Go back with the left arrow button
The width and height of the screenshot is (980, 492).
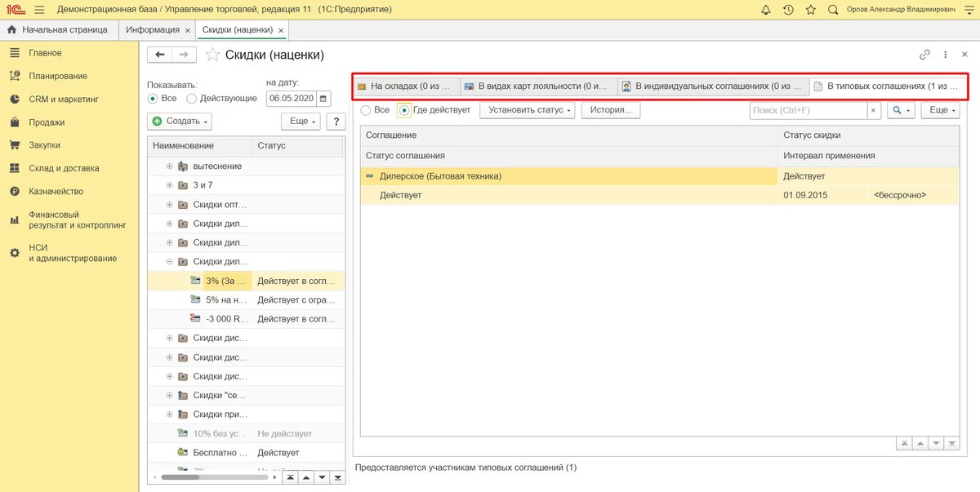(160, 55)
